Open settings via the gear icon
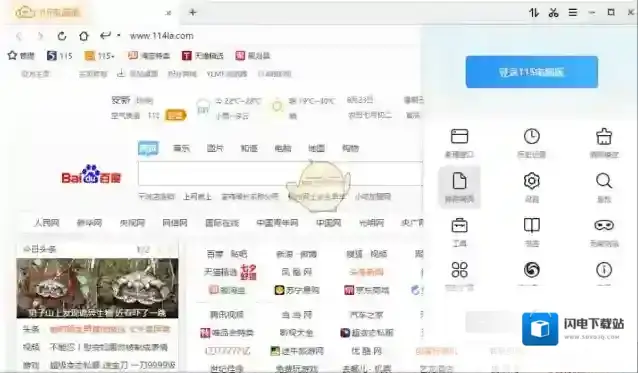 tap(531, 187)
